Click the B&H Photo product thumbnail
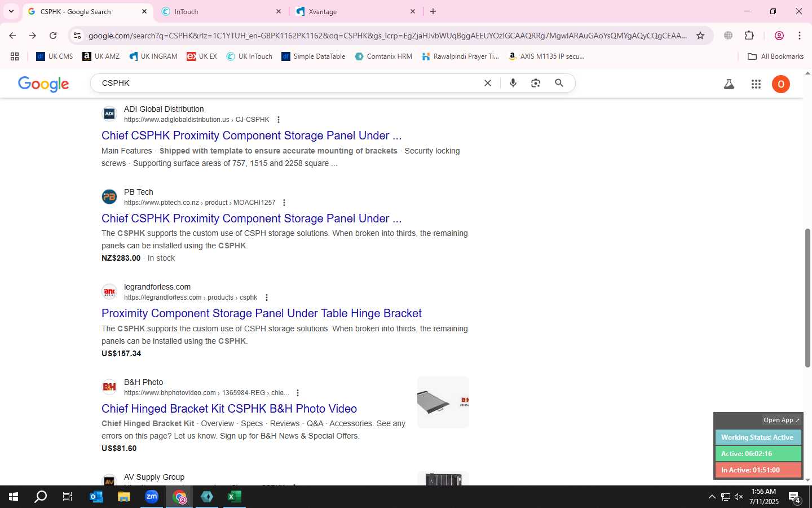 (443, 402)
